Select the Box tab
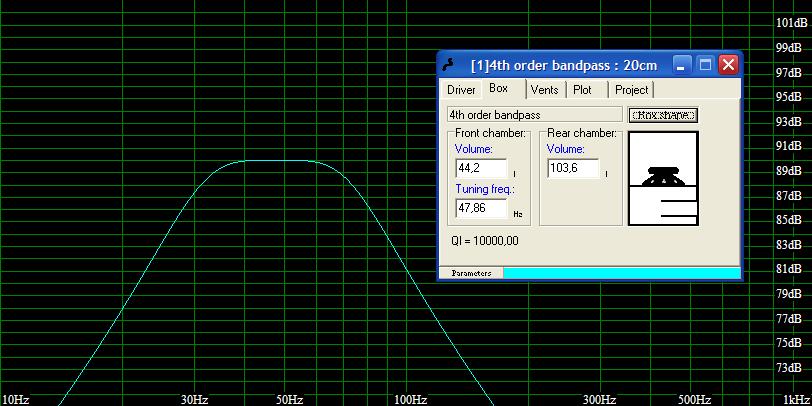This screenshot has height=406, width=812. (499, 89)
